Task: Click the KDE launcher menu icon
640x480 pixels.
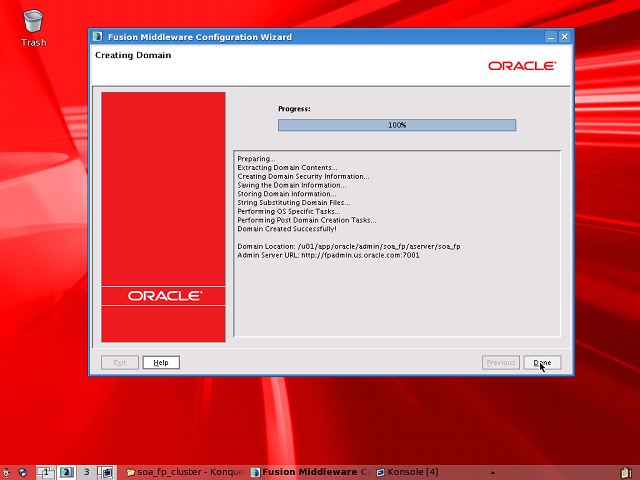Action: [7, 473]
